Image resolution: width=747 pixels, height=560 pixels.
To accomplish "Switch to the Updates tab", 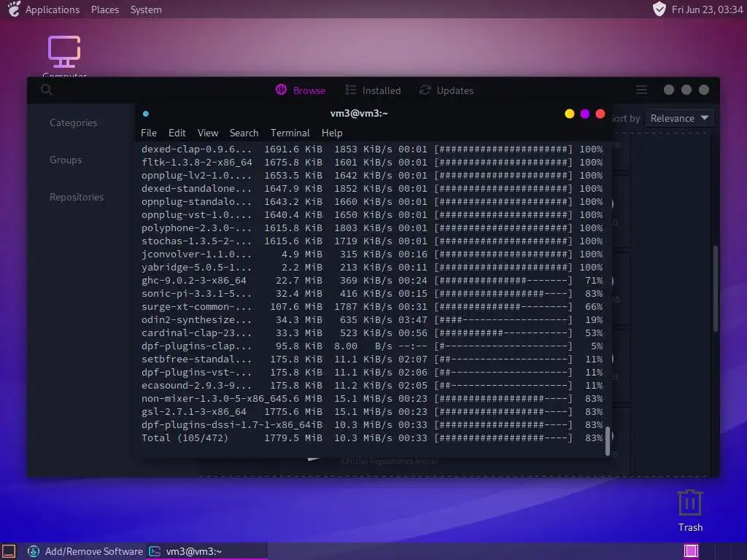I will 446,90.
